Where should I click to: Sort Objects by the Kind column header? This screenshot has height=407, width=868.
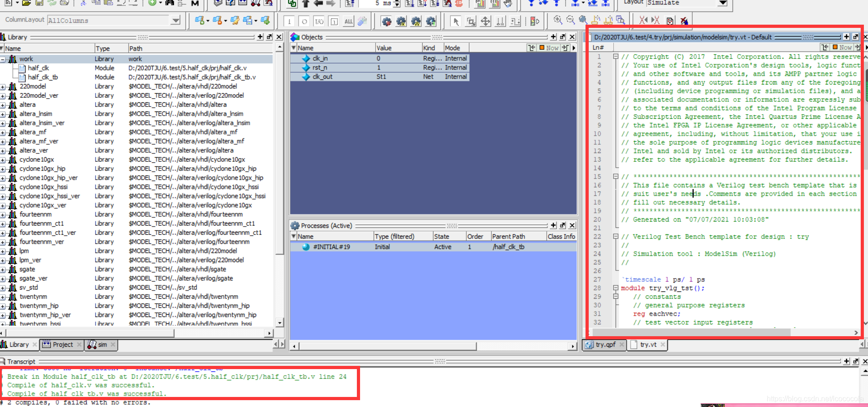[x=432, y=48]
